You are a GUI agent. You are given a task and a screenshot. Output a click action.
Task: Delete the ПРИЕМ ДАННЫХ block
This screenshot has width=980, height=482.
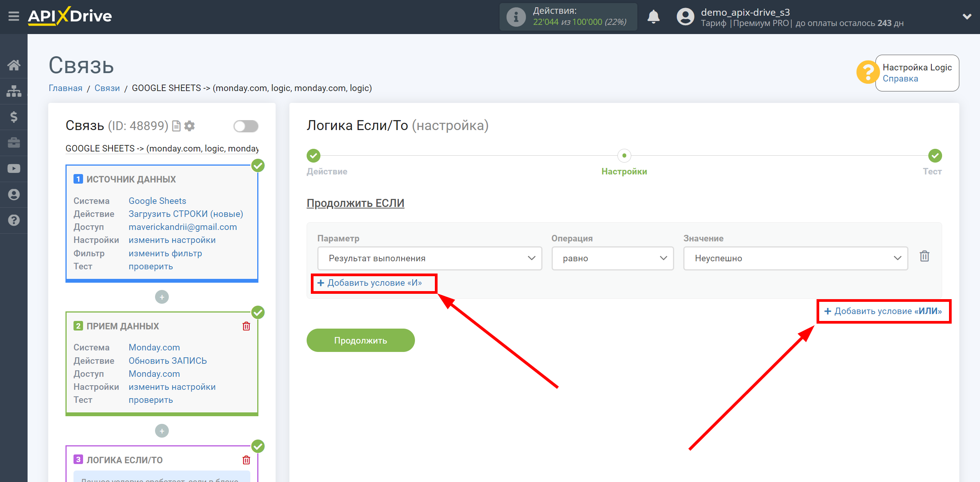click(x=246, y=326)
